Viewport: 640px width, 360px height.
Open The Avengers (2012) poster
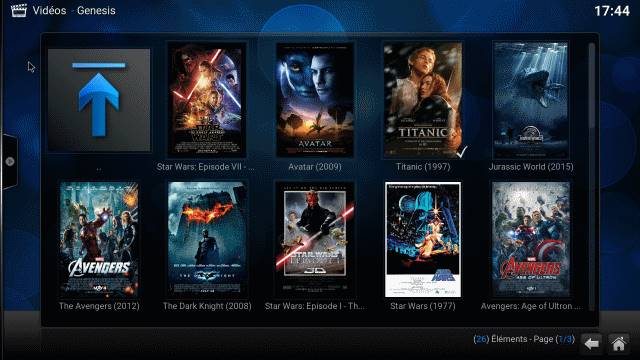[99, 239]
